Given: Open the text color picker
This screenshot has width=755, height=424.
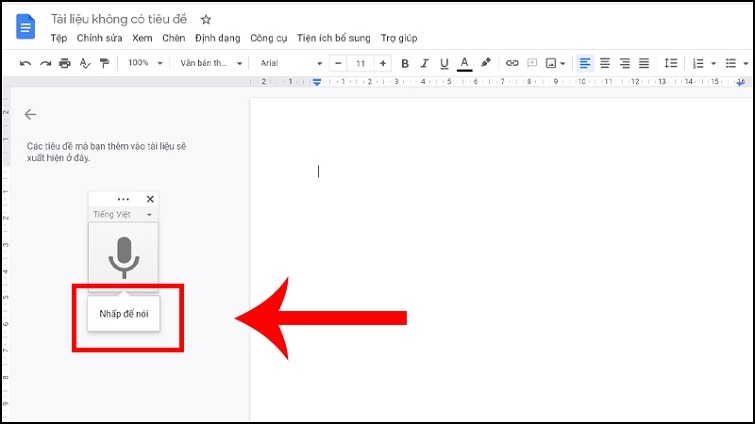Looking at the screenshot, I should (x=464, y=63).
